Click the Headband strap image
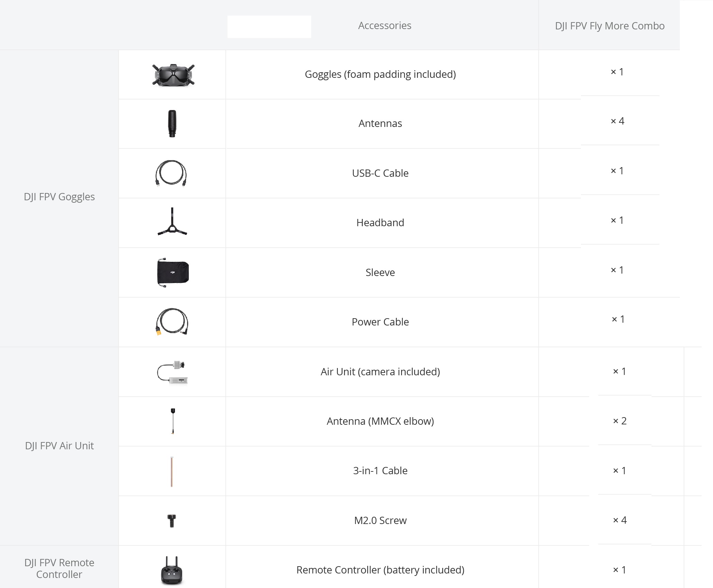This screenshot has height=588, width=713. point(172,222)
